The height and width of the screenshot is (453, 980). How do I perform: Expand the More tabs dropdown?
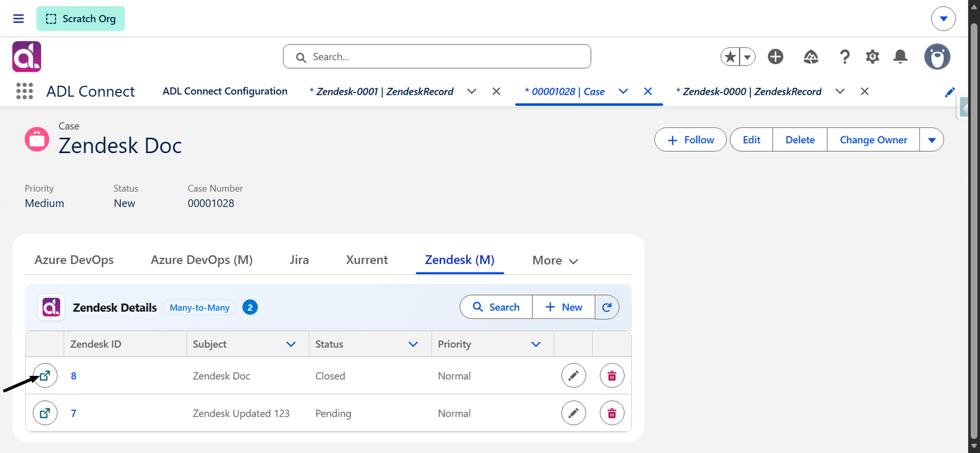[x=555, y=260]
